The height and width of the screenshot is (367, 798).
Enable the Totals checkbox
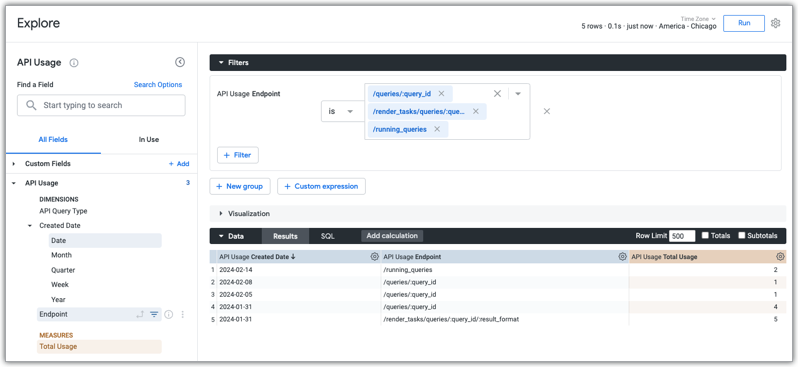pos(705,235)
